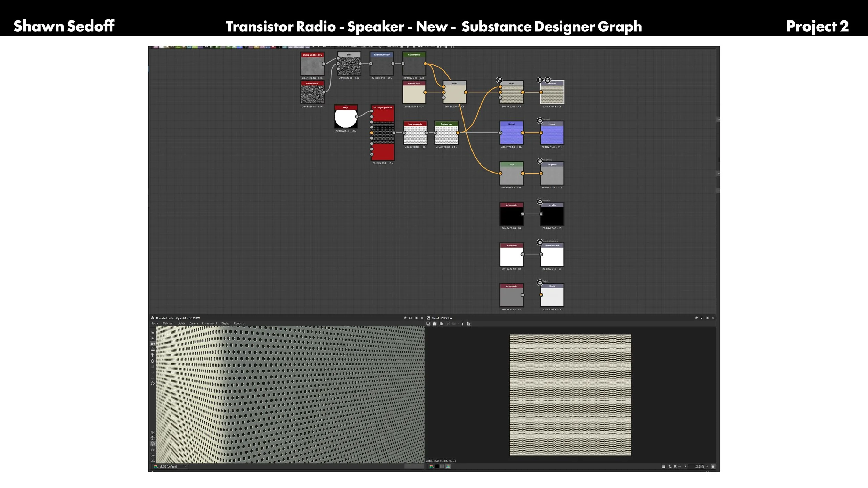Open the Renderer menu in 3D view
868x488 pixels.
(240, 323)
